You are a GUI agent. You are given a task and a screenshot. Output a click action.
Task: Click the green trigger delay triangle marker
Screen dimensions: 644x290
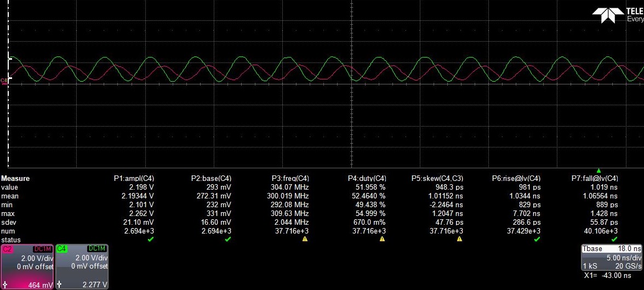[599, 170]
